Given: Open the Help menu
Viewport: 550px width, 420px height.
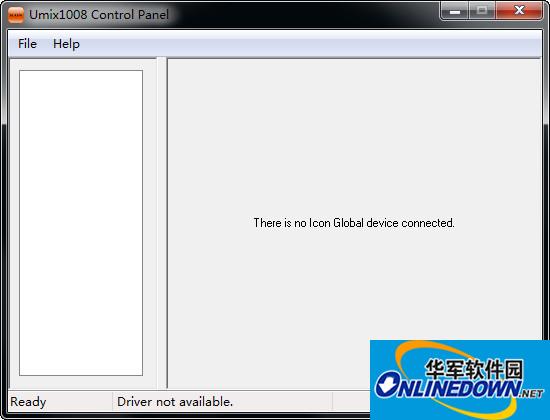Looking at the screenshot, I should tap(66, 44).
